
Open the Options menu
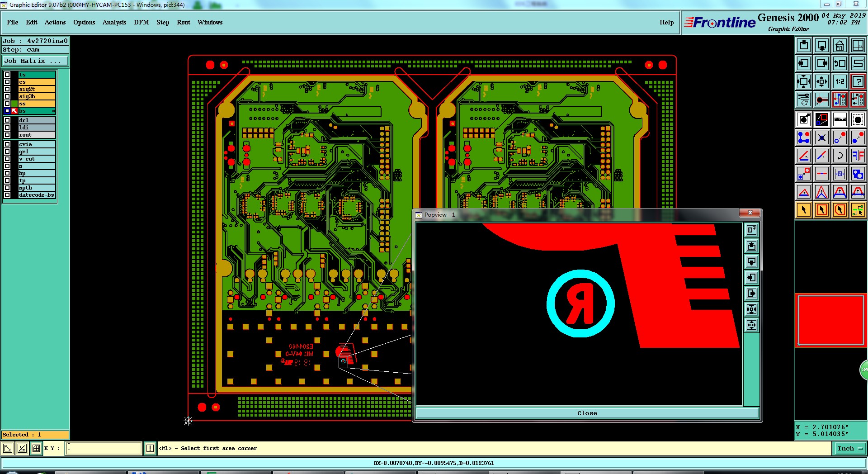[84, 22]
